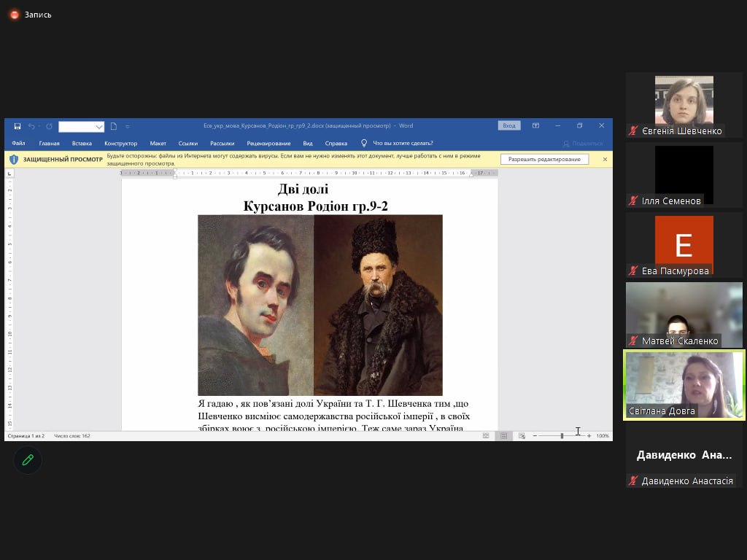Screen dimensions: 747x560
Task: Open the ribbon display options icon
Action: pyautogui.click(x=535, y=125)
